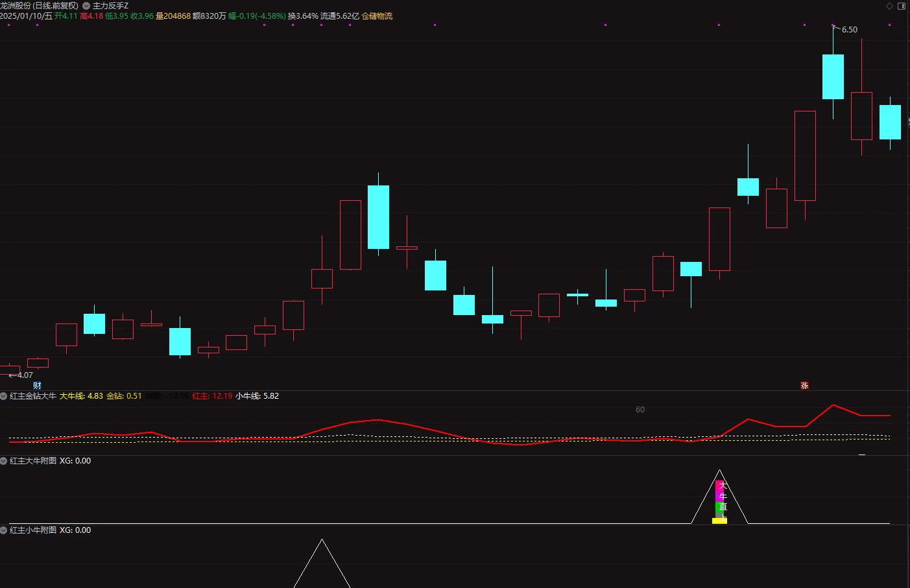Click the diamond icon at top right
The width and height of the screenshot is (910, 588).
[890, 6]
